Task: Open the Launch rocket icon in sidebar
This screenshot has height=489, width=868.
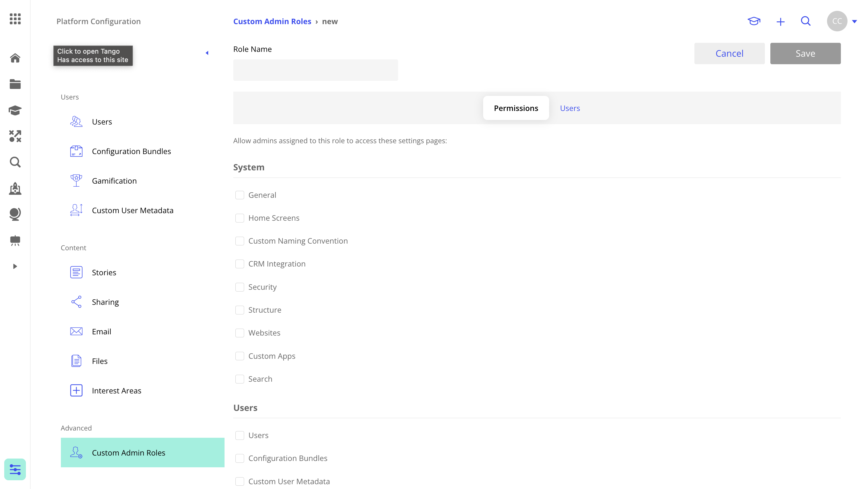Action: 15,189
